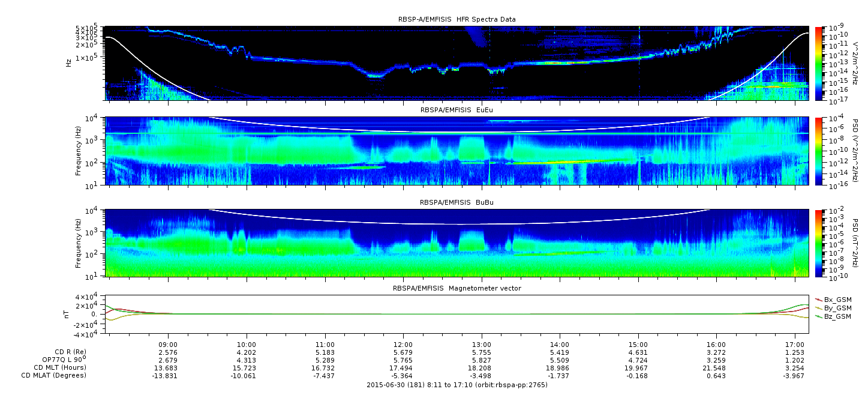Click the 12:00 time axis label

tap(403, 344)
